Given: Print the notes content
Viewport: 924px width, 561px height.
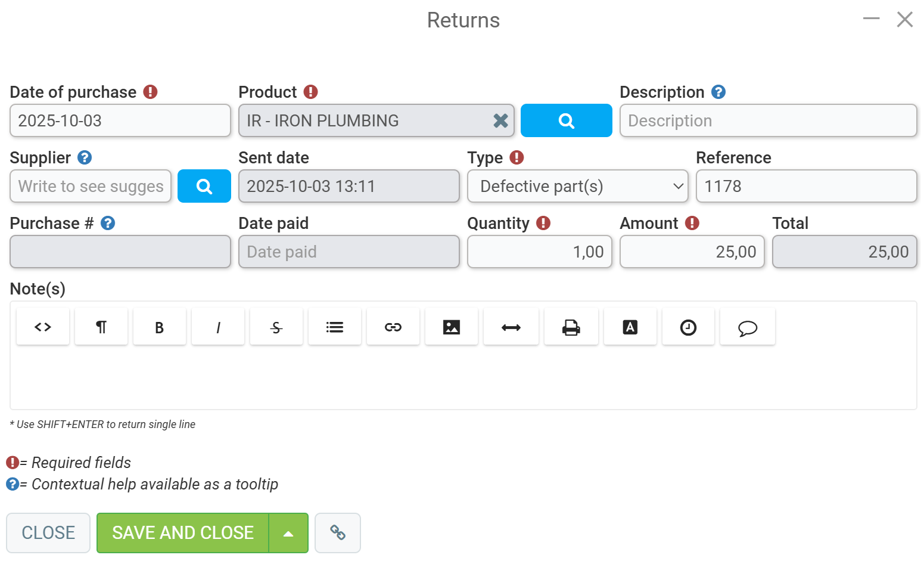Looking at the screenshot, I should pyautogui.click(x=571, y=327).
